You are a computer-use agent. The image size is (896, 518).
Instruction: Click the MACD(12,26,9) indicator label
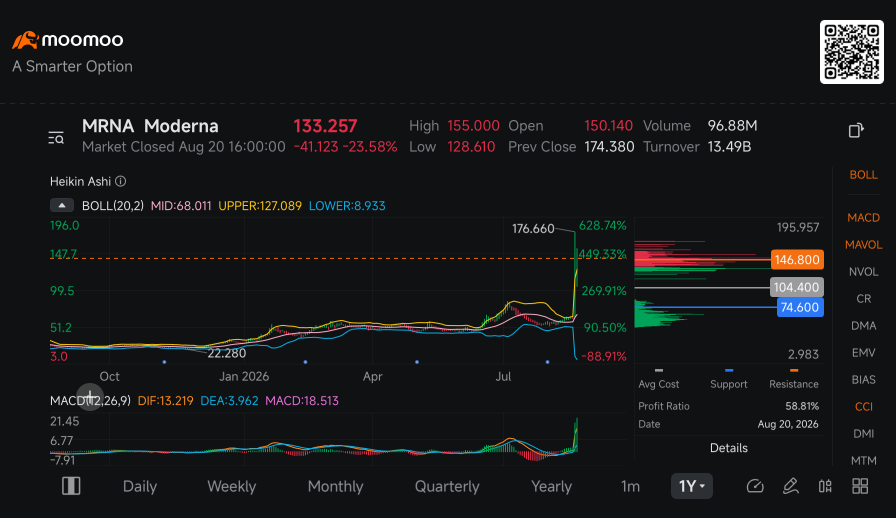pyautogui.click(x=90, y=401)
